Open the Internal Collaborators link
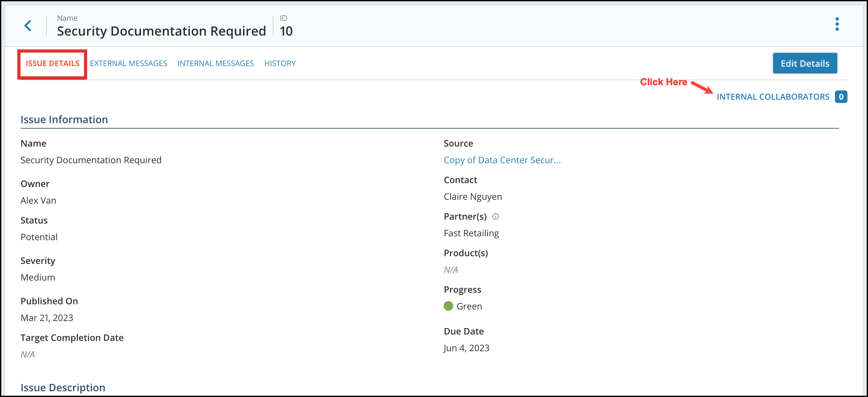 (773, 97)
